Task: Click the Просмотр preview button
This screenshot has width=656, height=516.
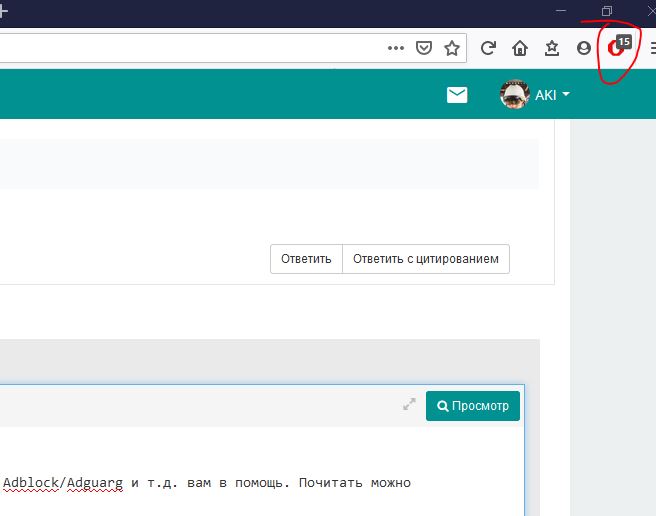Action: (x=473, y=406)
